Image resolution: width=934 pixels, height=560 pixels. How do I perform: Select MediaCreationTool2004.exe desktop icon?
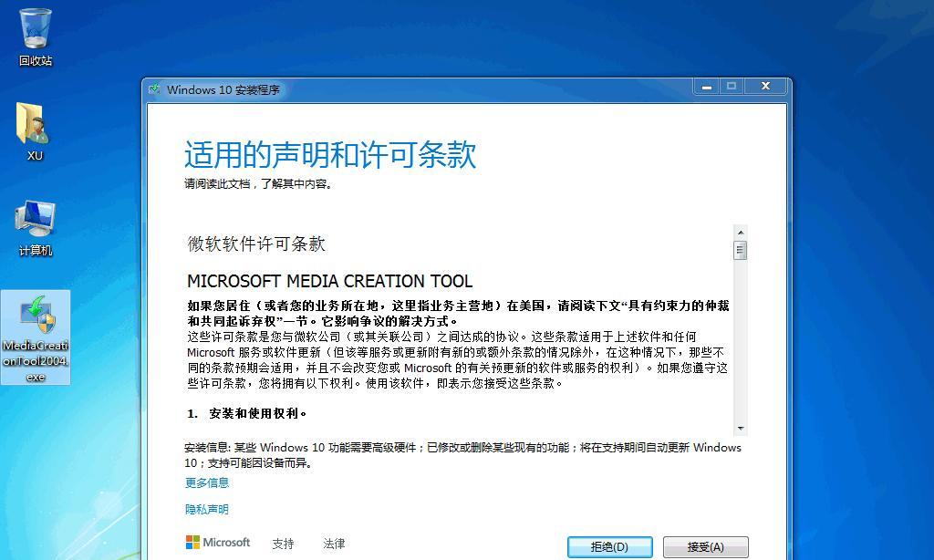click(36, 337)
